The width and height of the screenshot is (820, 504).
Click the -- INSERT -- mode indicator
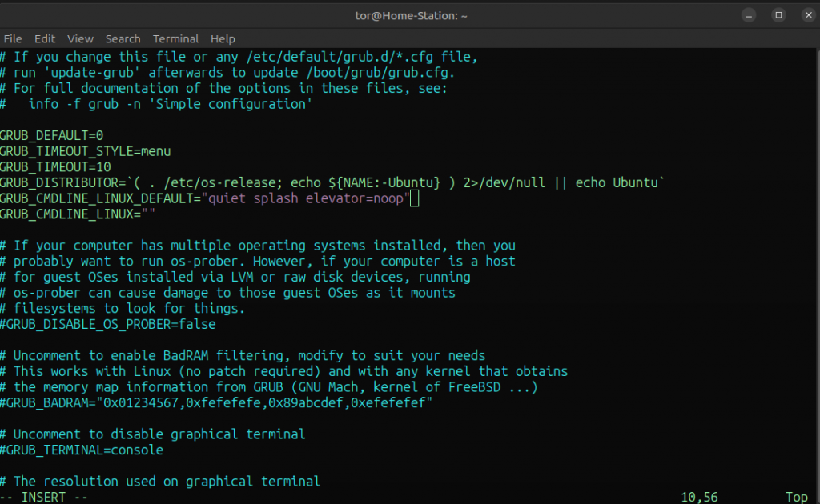pyautogui.click(x=44, y=497)
